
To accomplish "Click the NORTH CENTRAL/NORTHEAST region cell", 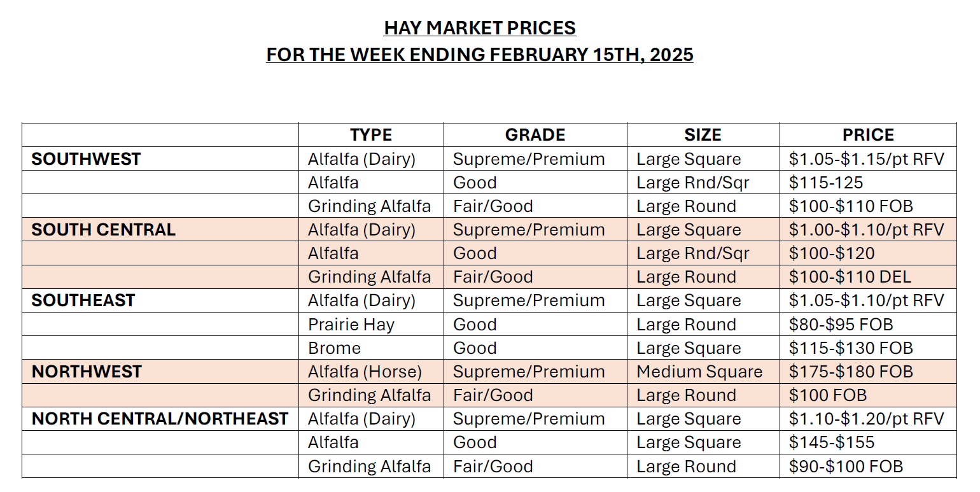I will (x=160, y=419).
